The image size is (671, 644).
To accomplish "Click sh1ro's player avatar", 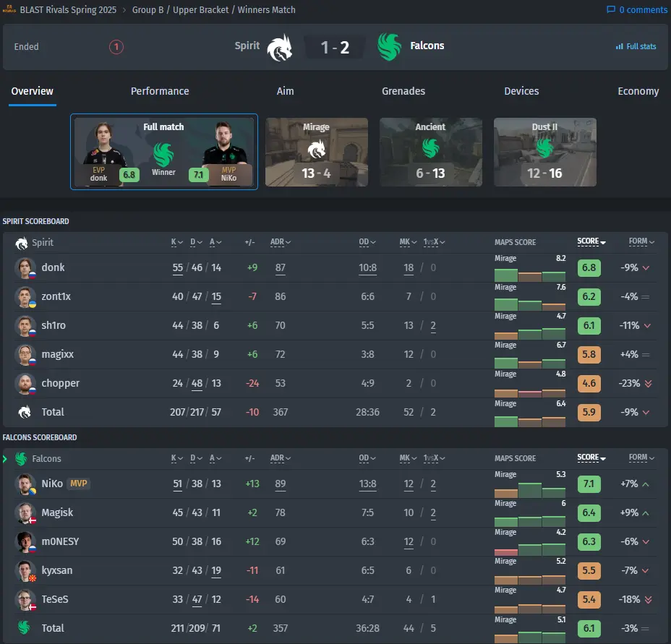I will tap(25, 326).
